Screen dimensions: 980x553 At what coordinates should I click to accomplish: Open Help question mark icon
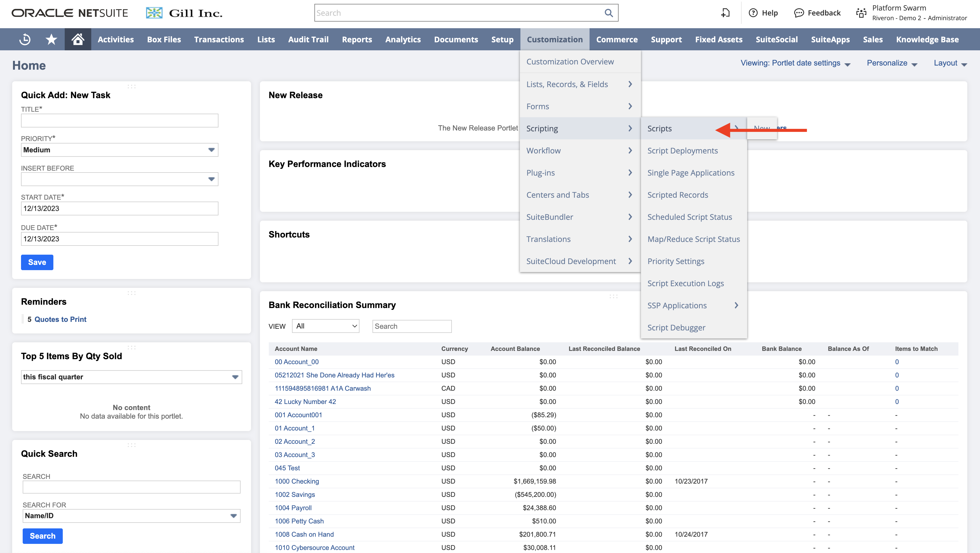click(x=753, y=13)
